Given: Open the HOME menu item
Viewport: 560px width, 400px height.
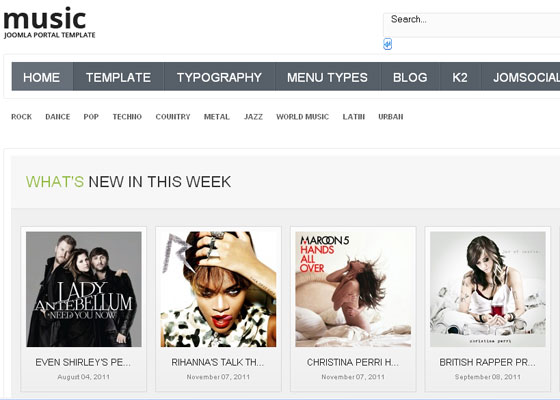Looking at the screenshot, I should [x=42, y=76].
